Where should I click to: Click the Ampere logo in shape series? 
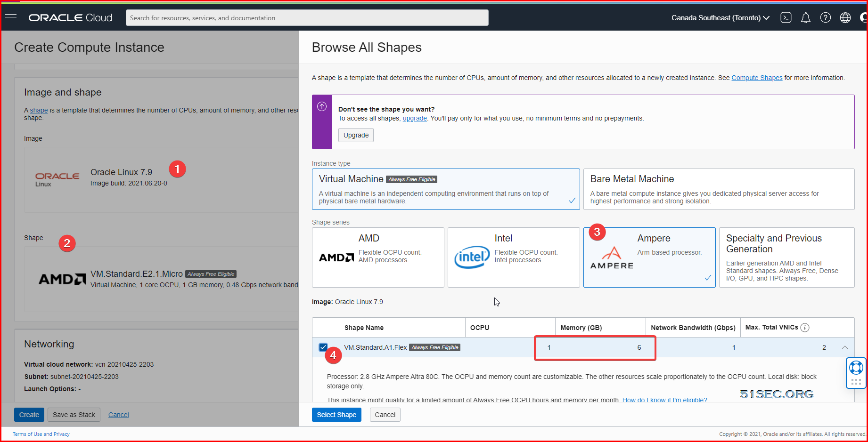tap(612, 258)
